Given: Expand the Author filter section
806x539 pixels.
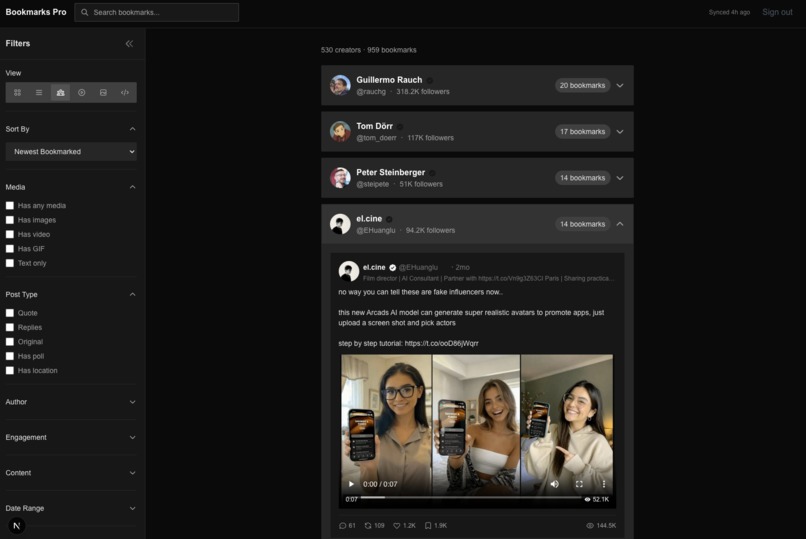Looking at the screenshot, I should coord(133,402).
